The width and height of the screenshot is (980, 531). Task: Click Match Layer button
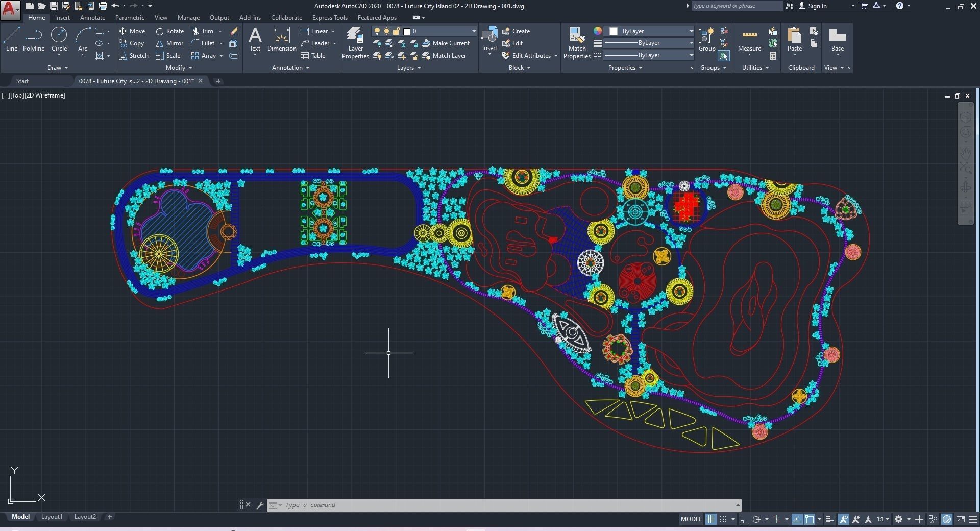click(x=444, y=56)
